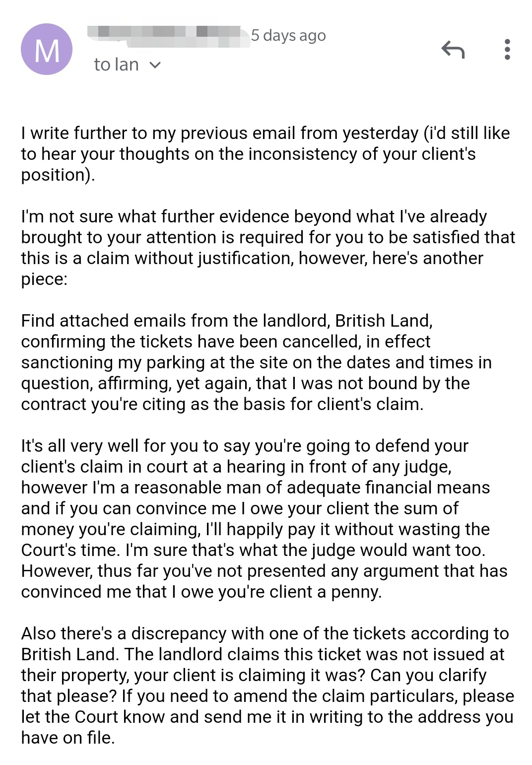Tap the paragraph starting 'I write further'
Screen dimensions: 532x765
tap(266, 154)
